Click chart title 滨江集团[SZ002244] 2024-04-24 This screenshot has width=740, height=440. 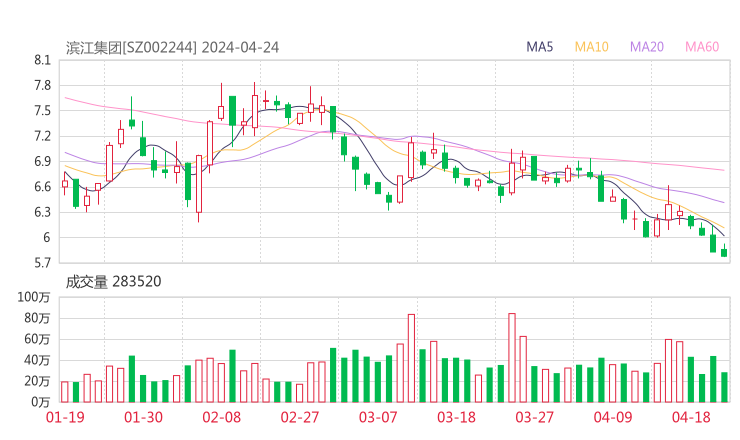pos(172,48)
